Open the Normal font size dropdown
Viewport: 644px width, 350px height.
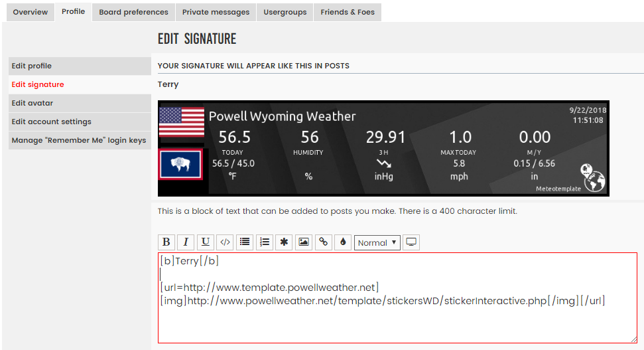click(377, 242)
